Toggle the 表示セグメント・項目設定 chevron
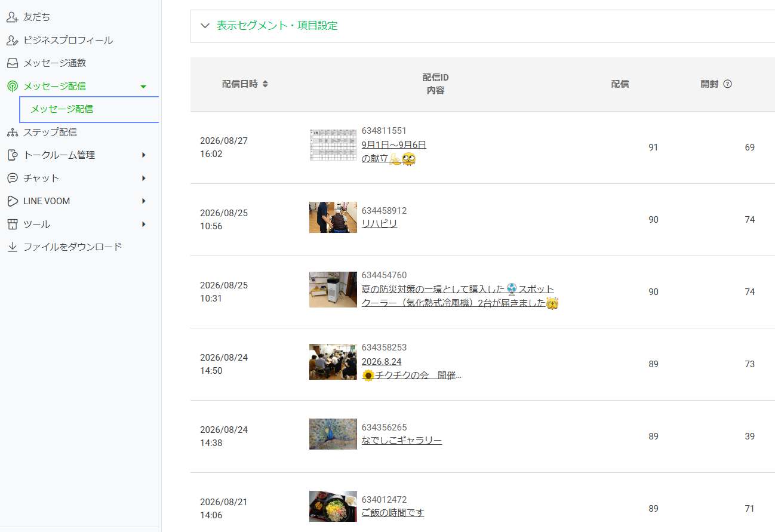Viewport: 775px width, 532px height. click(205, 26)
